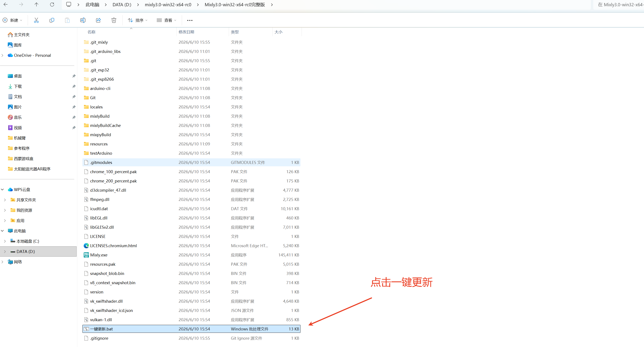Open the 新建 (New) dropdown
Image resolution: width=644 pixels, height=347 pixels.
(x=12, y=20)
